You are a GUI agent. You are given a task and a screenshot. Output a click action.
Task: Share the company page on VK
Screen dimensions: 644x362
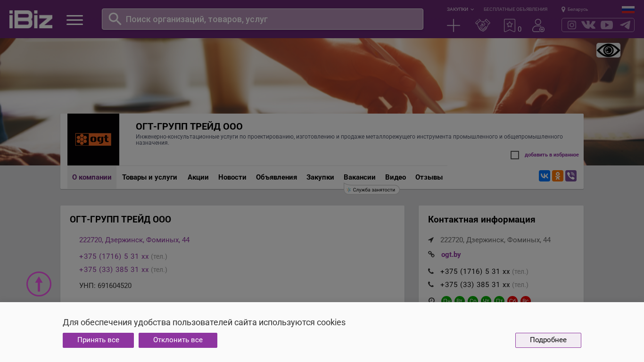coord(545,176)
